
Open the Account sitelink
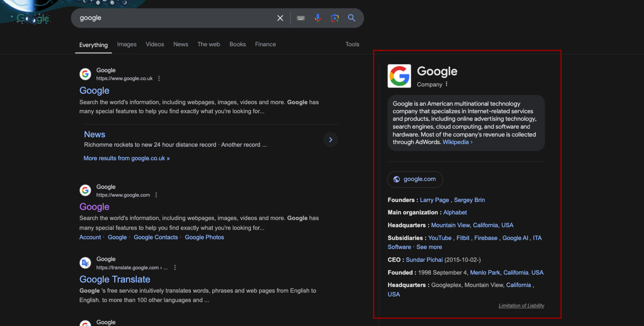pos(90,237)
